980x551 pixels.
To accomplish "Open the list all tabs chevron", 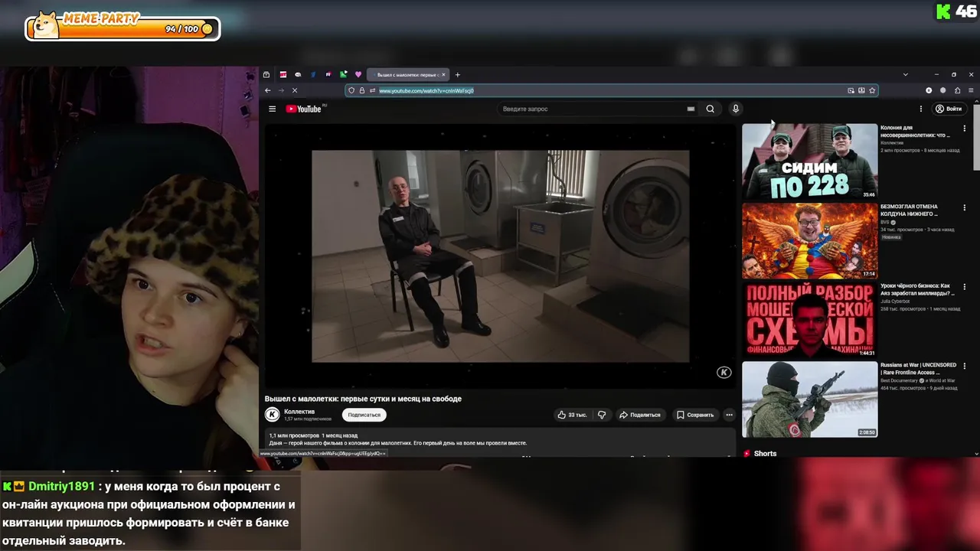I will click(906, 75).
